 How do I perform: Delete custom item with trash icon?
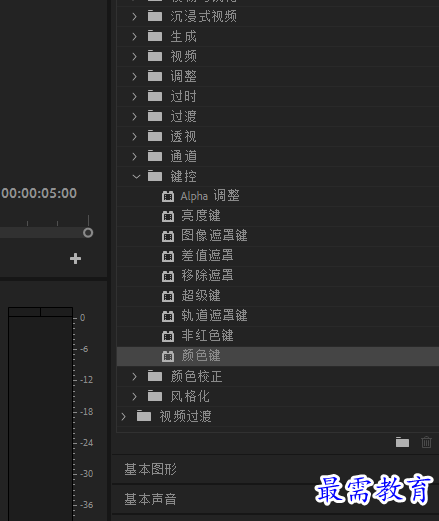pyautogui.click(x=426, y=442)
